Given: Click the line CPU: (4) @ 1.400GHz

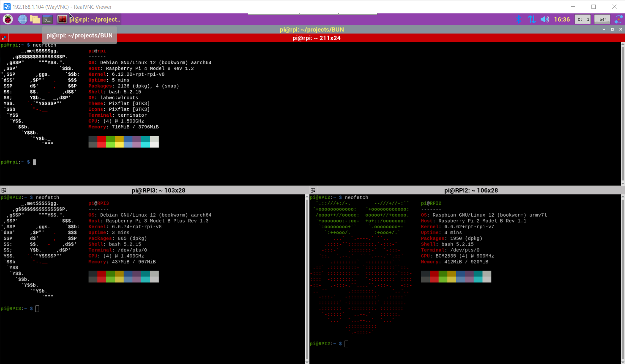Looking at the screenshot, I should [x=116, y=256].
